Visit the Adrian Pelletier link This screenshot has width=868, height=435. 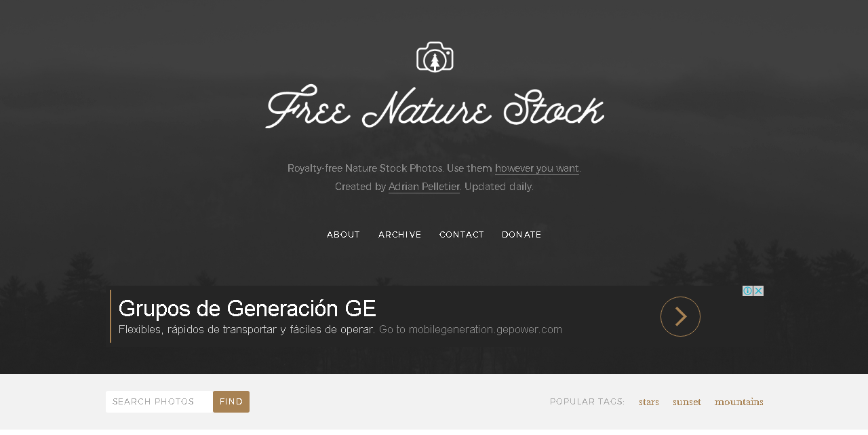click(424, 187)
